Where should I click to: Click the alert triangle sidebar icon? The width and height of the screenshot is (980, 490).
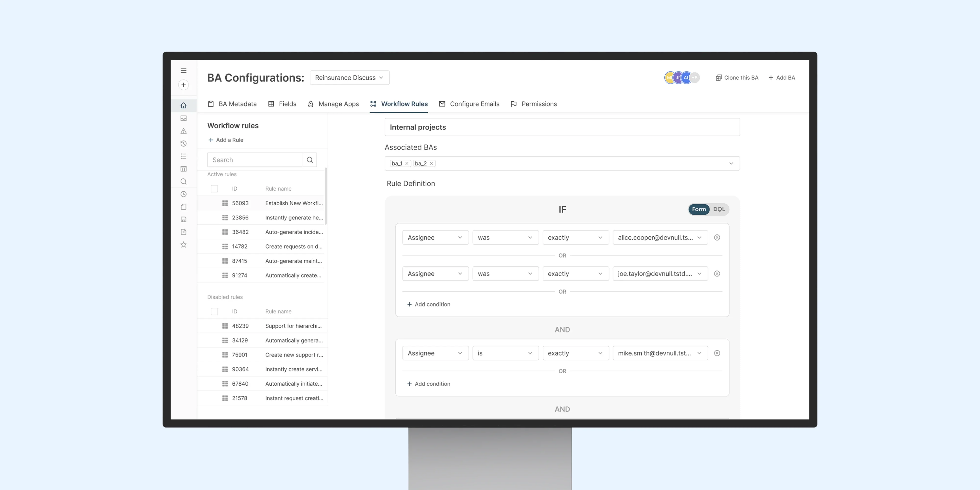183,131
